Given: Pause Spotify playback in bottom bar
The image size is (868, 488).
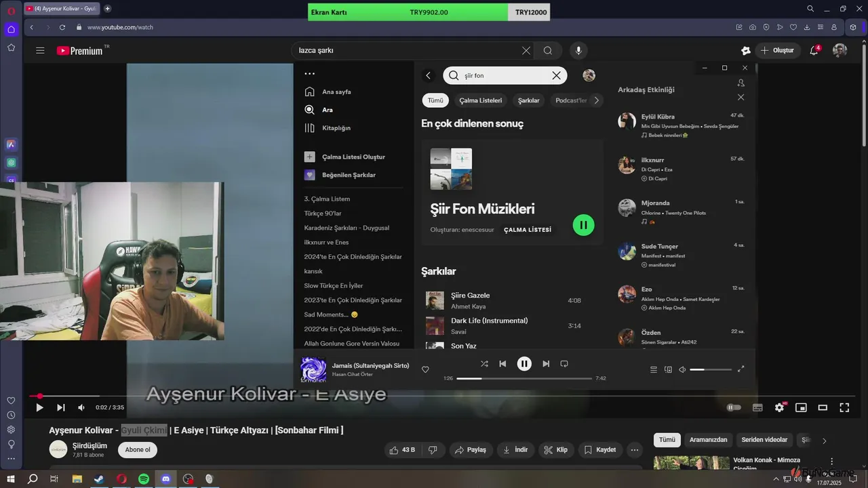Looking at the screenshot, I should 524,364.
